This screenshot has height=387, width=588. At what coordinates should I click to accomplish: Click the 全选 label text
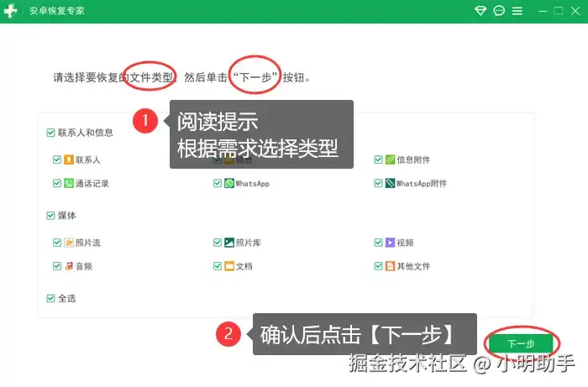tap(66, 298)
